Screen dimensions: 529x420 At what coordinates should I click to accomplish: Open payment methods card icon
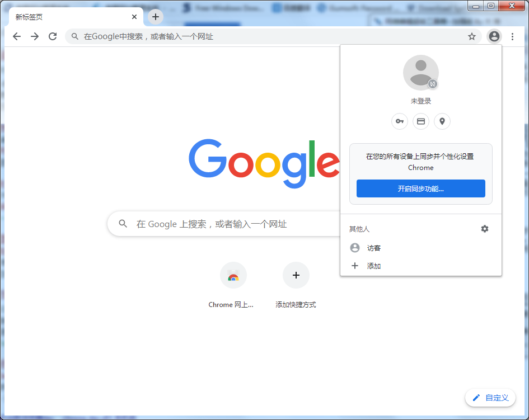point(421,121)
